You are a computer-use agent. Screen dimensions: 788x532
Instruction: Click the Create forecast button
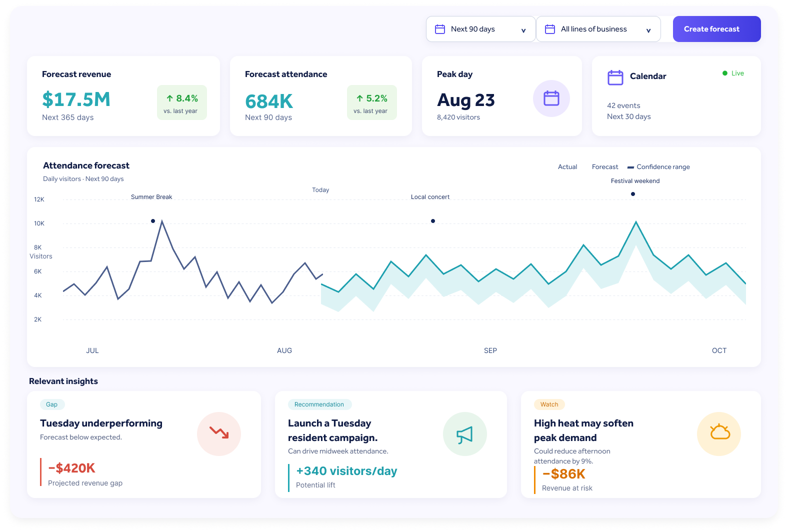[x=716, y=29]
